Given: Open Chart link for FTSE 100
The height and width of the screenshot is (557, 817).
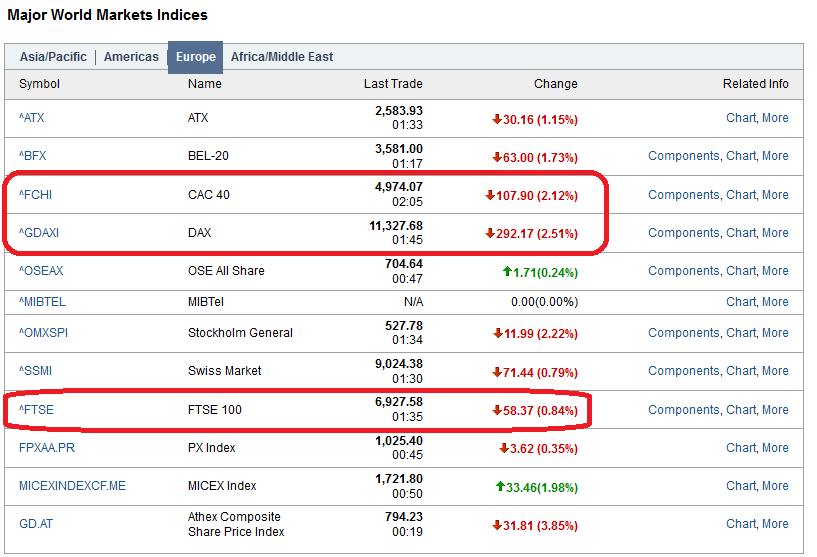Looking at the screenshot, I should pos(741,410).
